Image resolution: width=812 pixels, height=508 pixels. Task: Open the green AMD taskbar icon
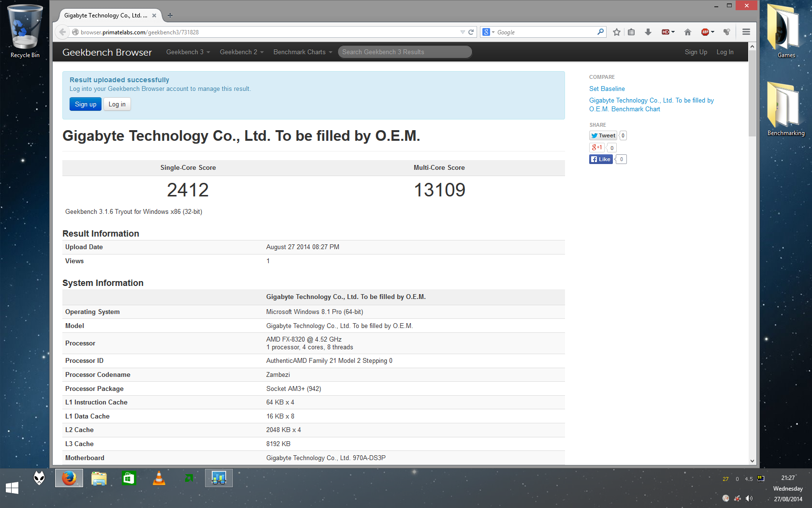click(x=189, y=478)
